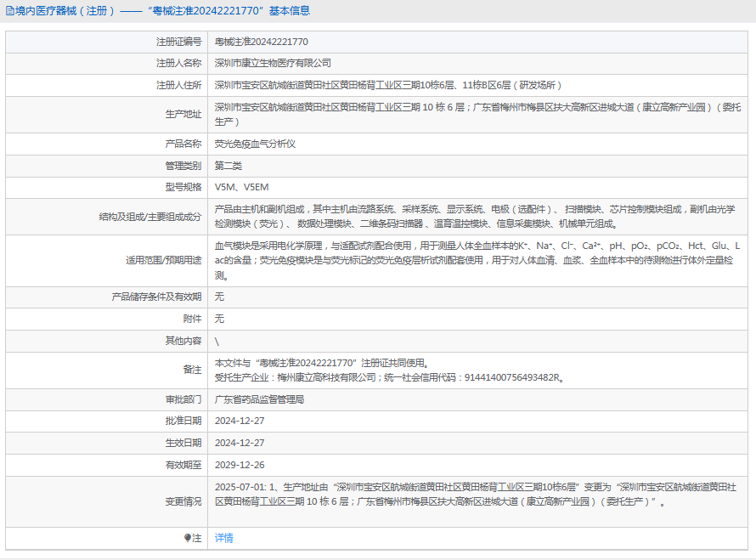The image size is (756, 560).
Task: Click the bulb icon beside the 注 label
Action: point(188,538)
